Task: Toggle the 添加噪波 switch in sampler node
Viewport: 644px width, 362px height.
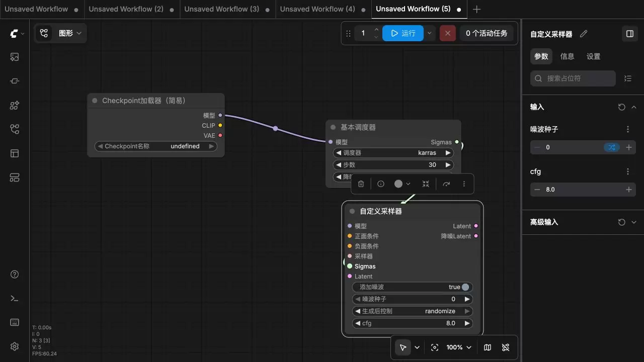Action: tap(465, 287)
